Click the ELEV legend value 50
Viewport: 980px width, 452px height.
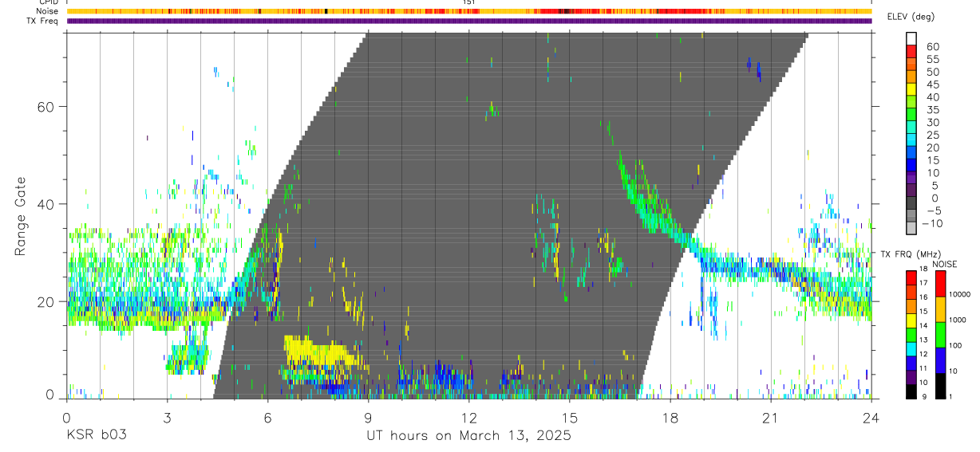[x=932, y=72]
